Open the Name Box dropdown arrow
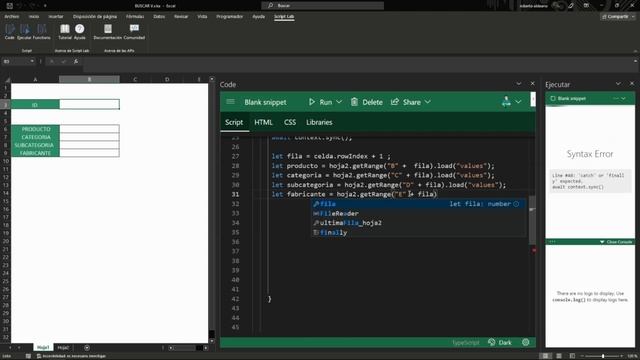Screen dimensions: 640x360 click(32, 61)
